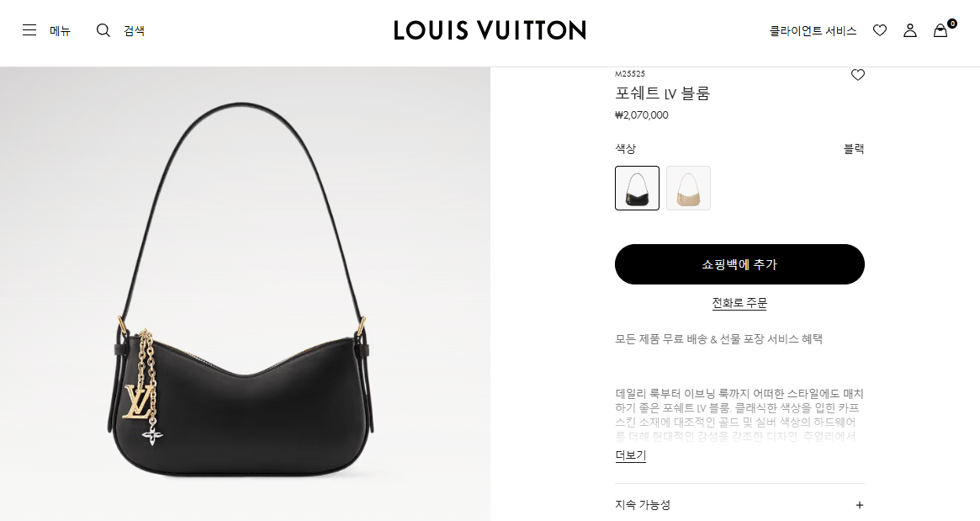Open the shopping bag icon
Image resolution: width=980 pixels, height=521 pixels.
coord(940,30)
